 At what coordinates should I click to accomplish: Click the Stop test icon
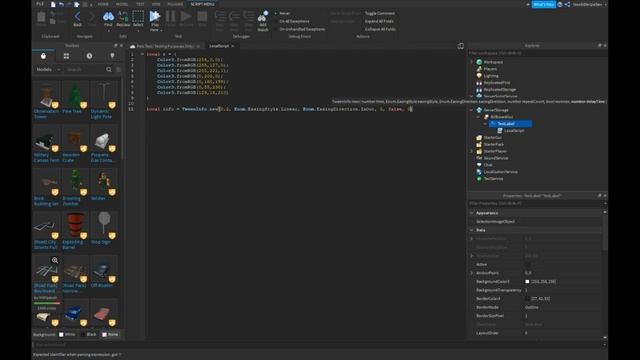coord(202,16)
